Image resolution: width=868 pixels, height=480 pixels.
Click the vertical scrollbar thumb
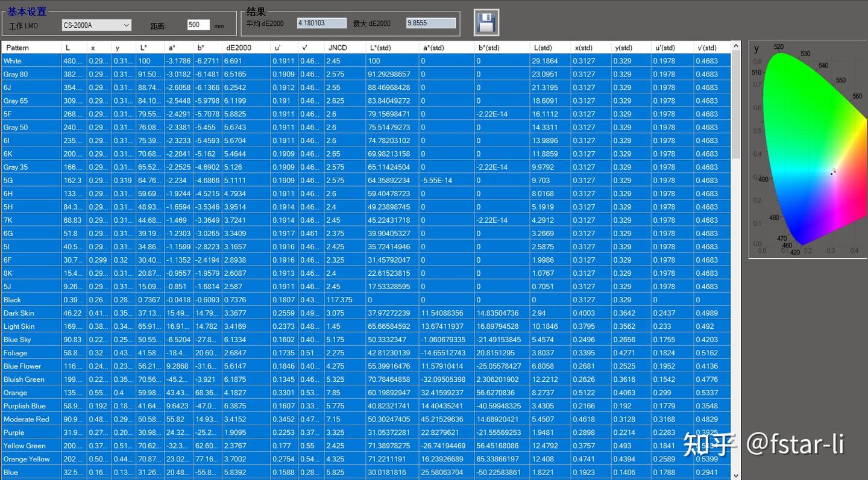point(736,106)
